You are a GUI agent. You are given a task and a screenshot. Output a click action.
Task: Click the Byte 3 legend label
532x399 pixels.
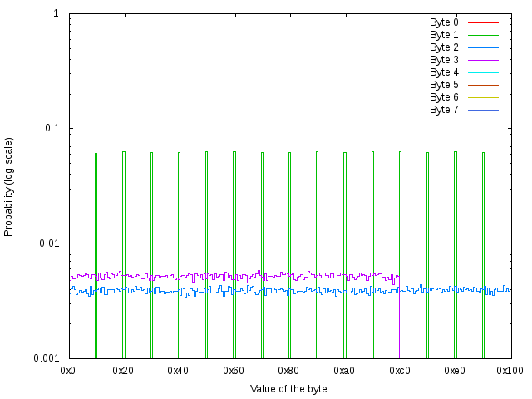[x=444, y=60]
